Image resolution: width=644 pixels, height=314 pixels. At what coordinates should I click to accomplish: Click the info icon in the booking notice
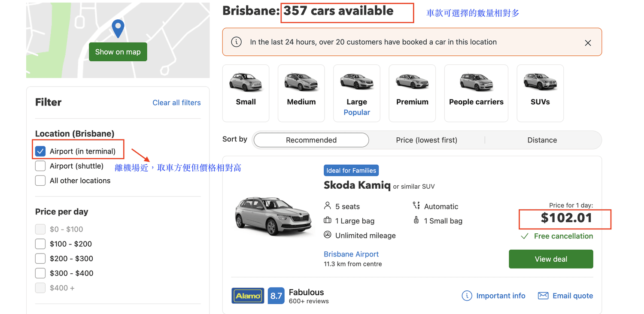click(236, 42)
